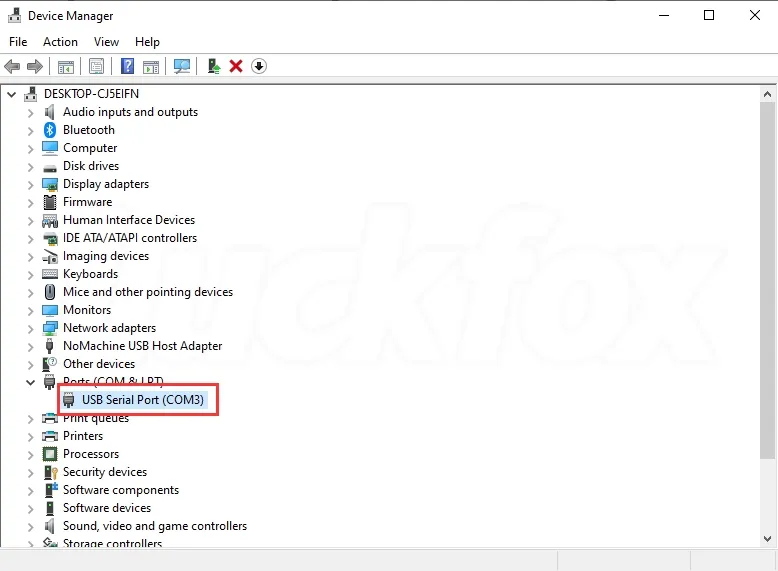Image resolution: width=778 pixels, height=571 pixels.
Task: Click the Firmware chip icon
Action: point(50,202)
